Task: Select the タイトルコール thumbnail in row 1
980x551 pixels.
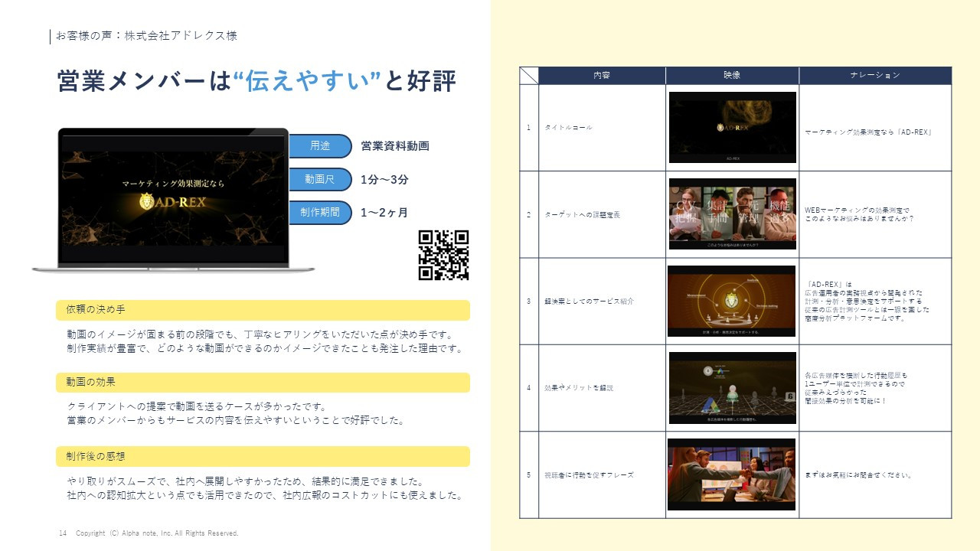Action: [x=731, y=127]
